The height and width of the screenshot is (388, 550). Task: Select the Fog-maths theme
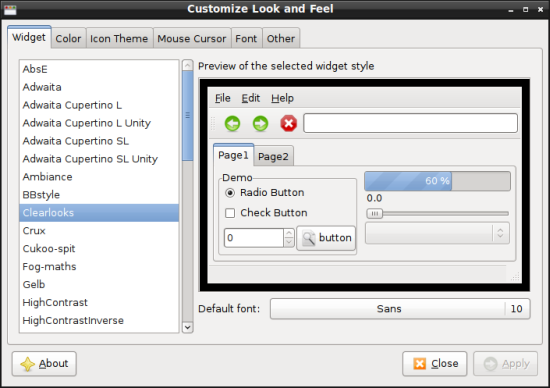99,266
